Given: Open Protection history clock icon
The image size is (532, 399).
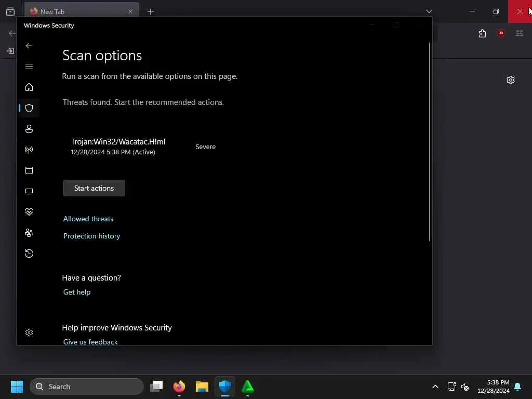Looking at the screenshot, I should [x=29, y=254].
